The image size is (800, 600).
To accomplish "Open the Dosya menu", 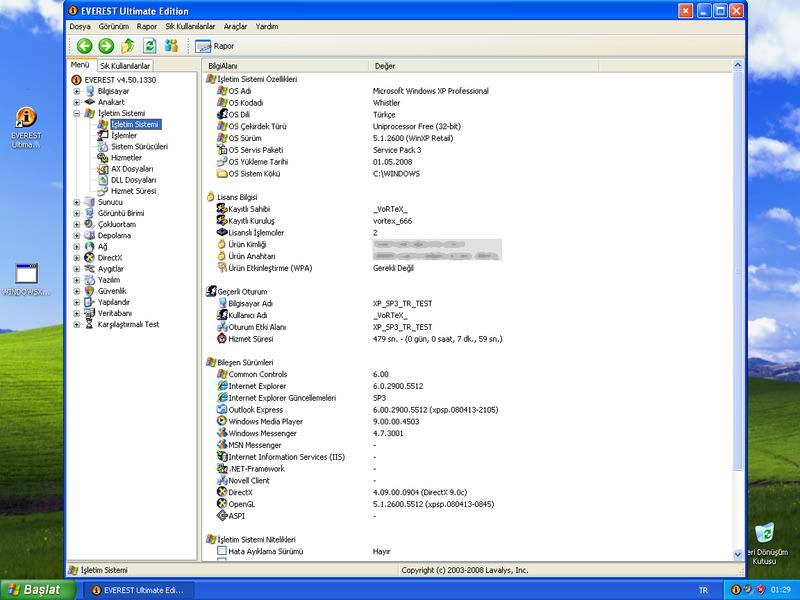I will 80,27.
